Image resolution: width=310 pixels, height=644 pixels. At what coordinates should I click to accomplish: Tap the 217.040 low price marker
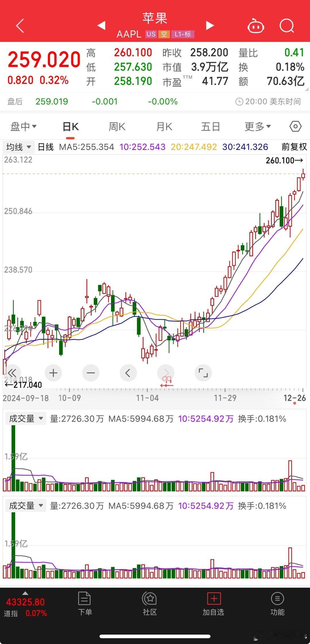[x=23, y=385]
